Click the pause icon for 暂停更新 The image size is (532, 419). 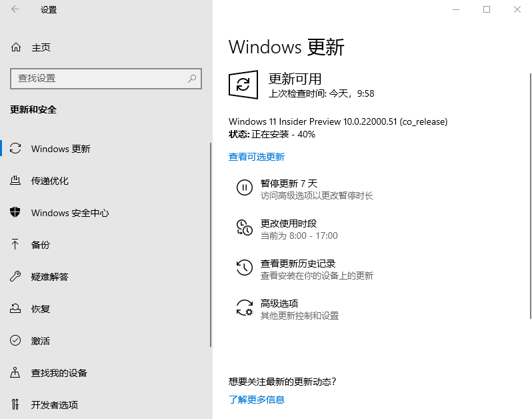click(244, 187)
